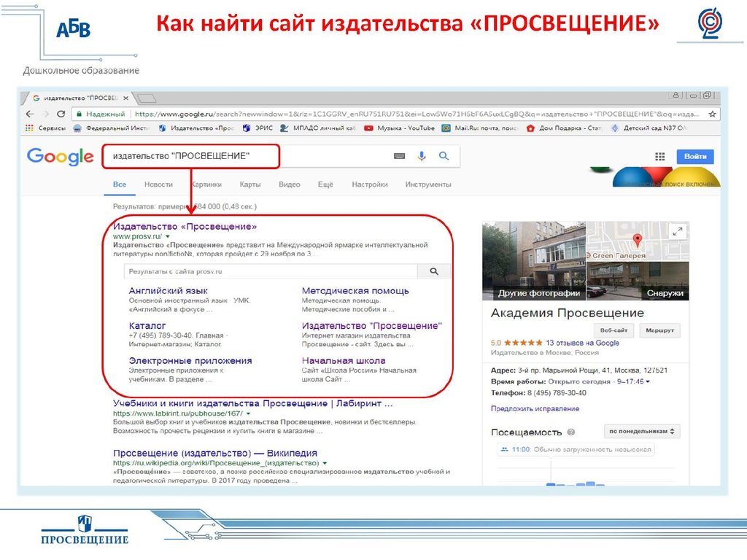Click the Веб-сайт button in info panel

(612, 330)
